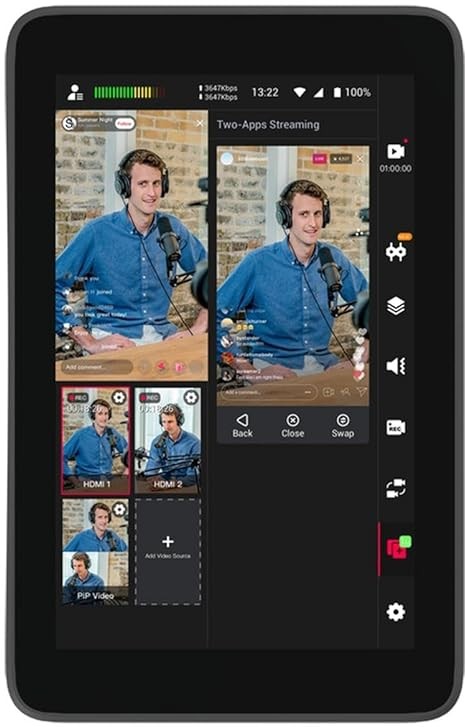
Task: Select the PiP Video source
Action: 96,552
